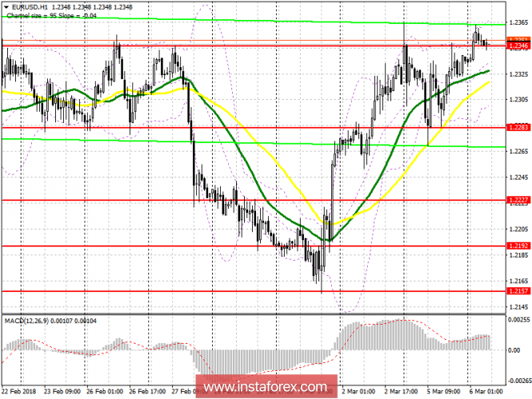Select the Channel size and Slope label
Screen dimensions: 532x399
tap(51, 16)
